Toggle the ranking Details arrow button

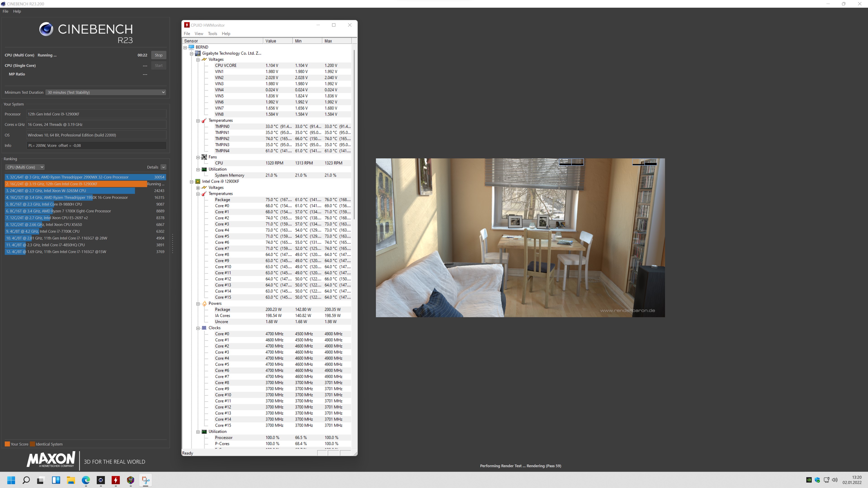pos(163,167)
